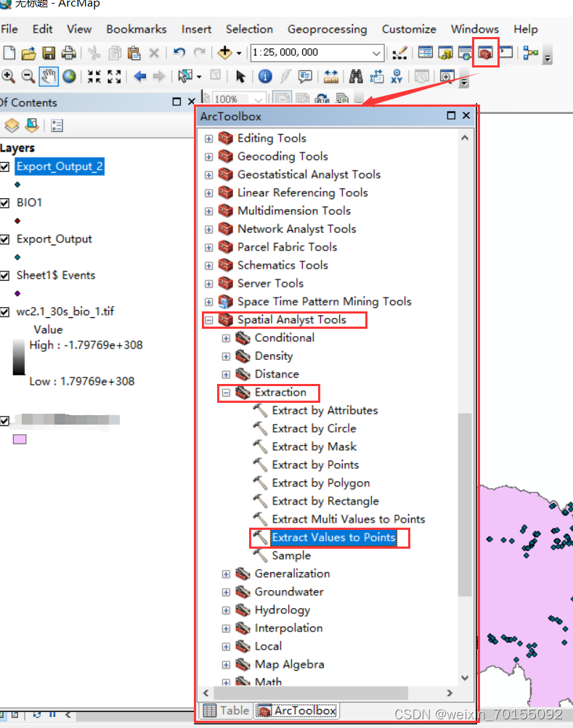Open the Add Data dropdown arrow
573x728 pixels.
(239, 53)
